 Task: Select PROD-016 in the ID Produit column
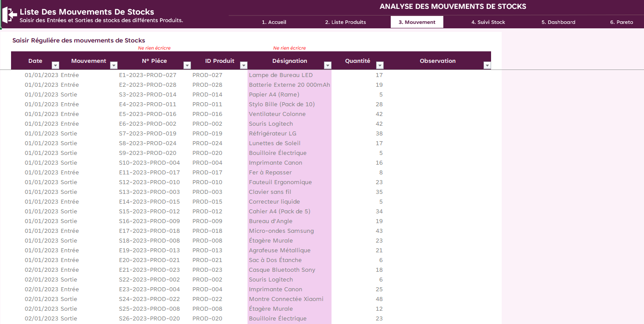click(207, 114)
